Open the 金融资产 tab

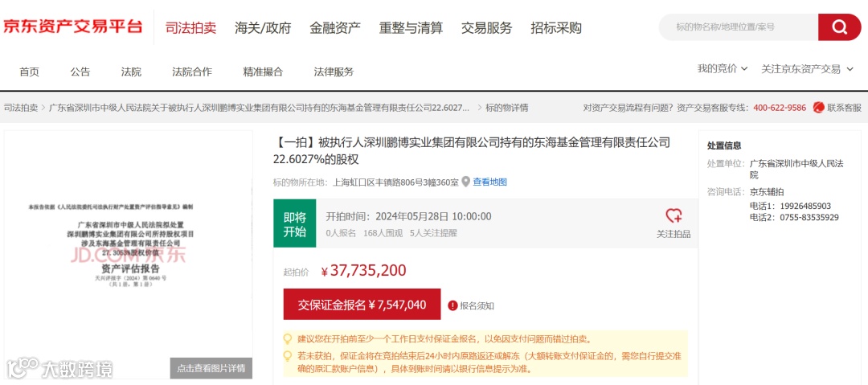(x=335, y=27)
